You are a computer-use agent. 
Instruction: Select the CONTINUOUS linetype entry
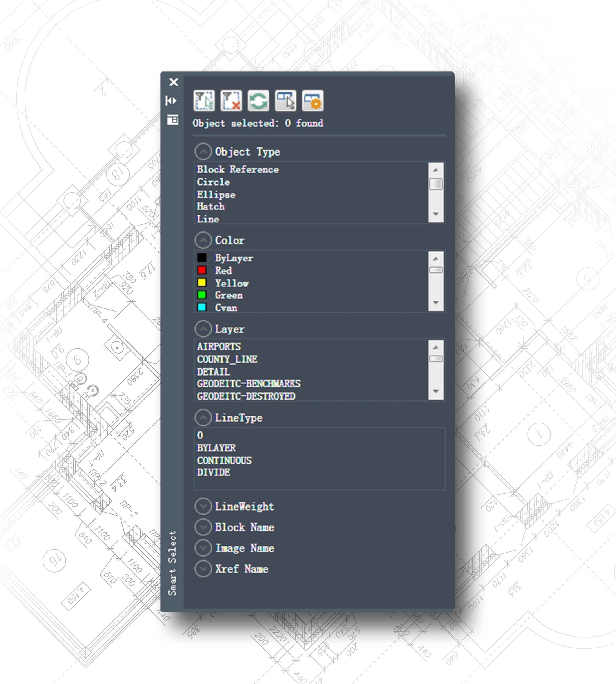224,460
